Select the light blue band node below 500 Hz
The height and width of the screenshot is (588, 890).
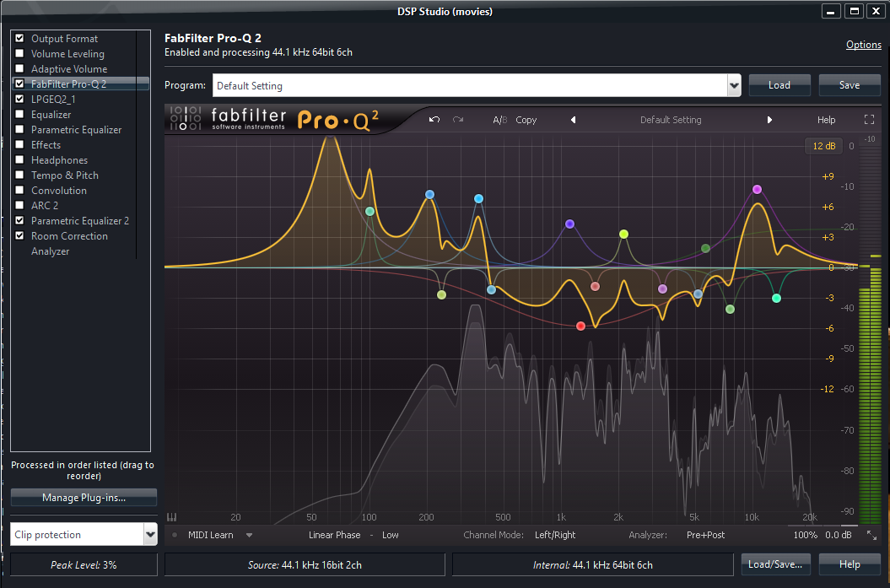[492, 289]
